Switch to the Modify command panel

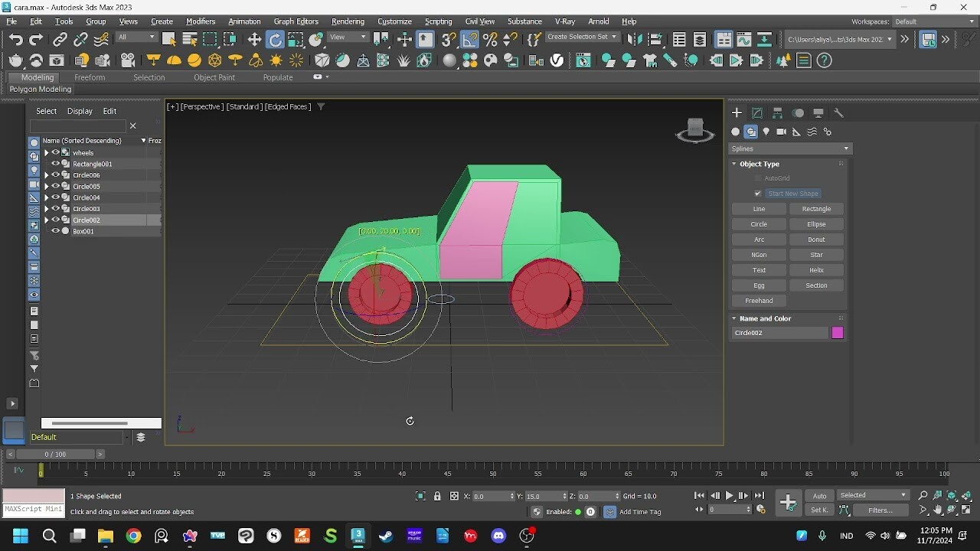pos(756,113)
